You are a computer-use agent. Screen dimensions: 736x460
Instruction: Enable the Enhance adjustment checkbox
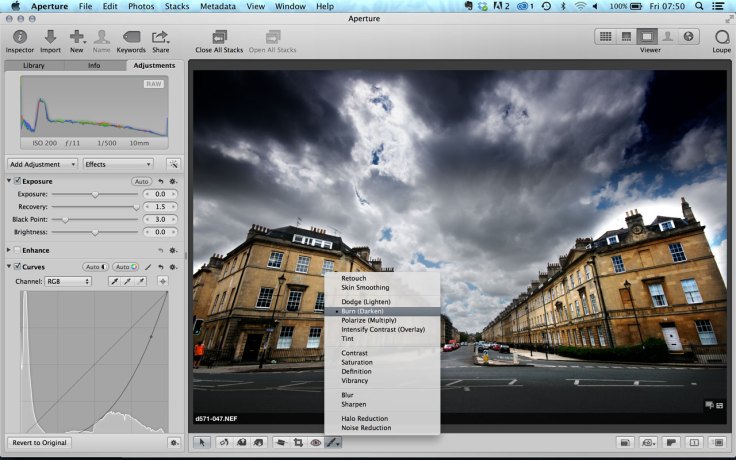point(17,250)
